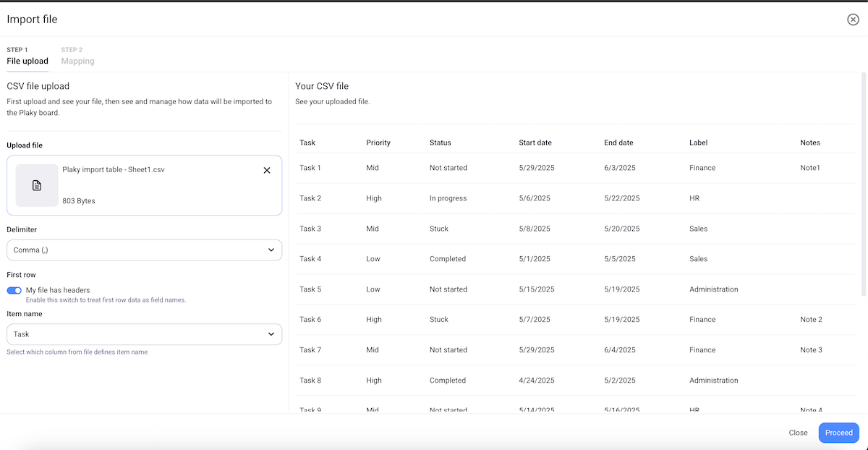
Task: Select the File upload step
Action: 27,61
